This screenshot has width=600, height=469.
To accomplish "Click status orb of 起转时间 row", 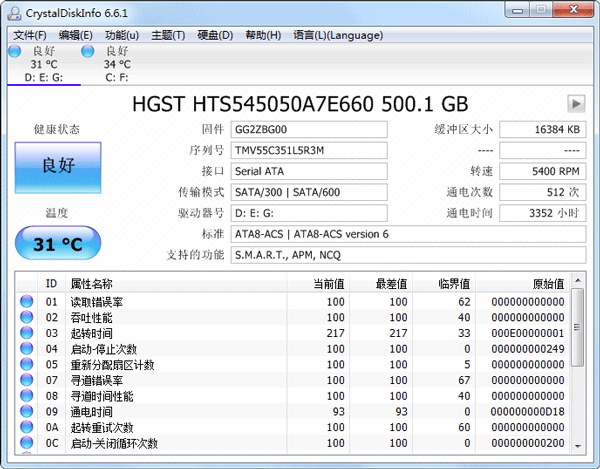I will pos(27,333).
